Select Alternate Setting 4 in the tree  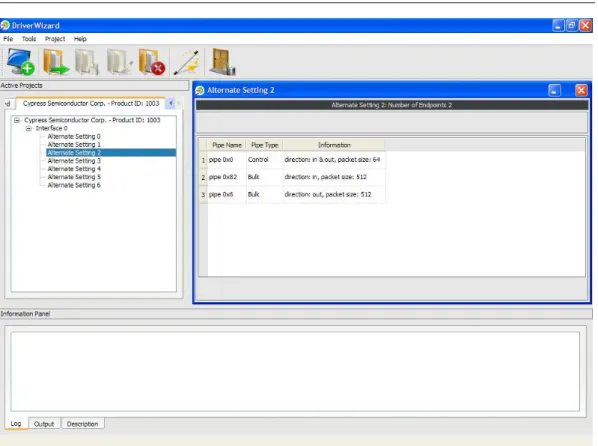click(x=74, y=169)
